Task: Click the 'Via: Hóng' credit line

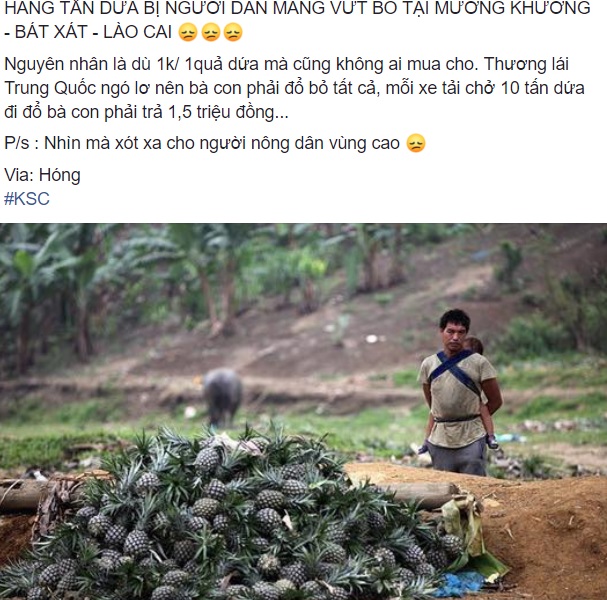Action: [x=42, y=175]
